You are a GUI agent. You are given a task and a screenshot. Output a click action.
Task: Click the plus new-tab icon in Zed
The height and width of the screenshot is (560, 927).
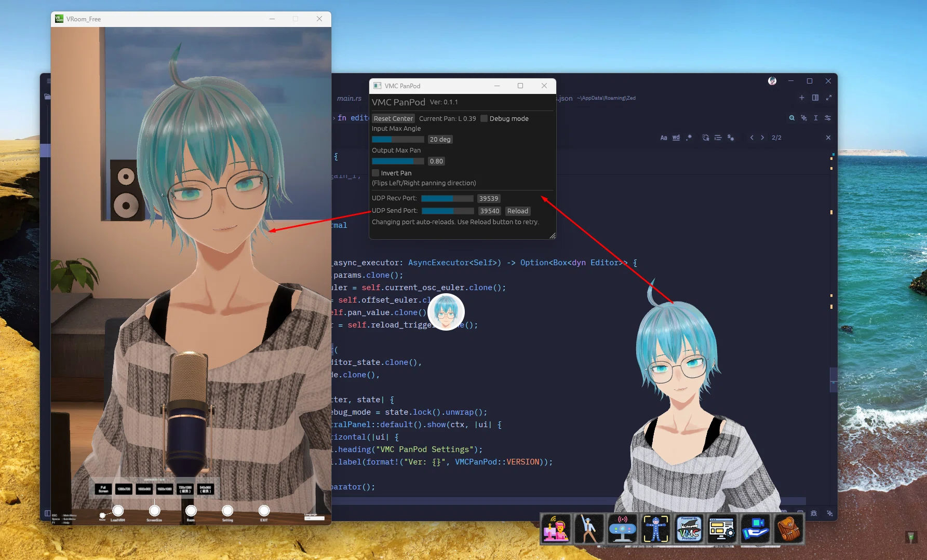tap(802, 98)
